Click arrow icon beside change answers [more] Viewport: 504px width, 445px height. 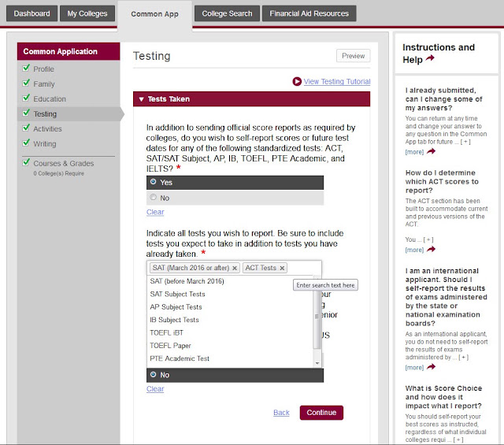click(431, 151)
